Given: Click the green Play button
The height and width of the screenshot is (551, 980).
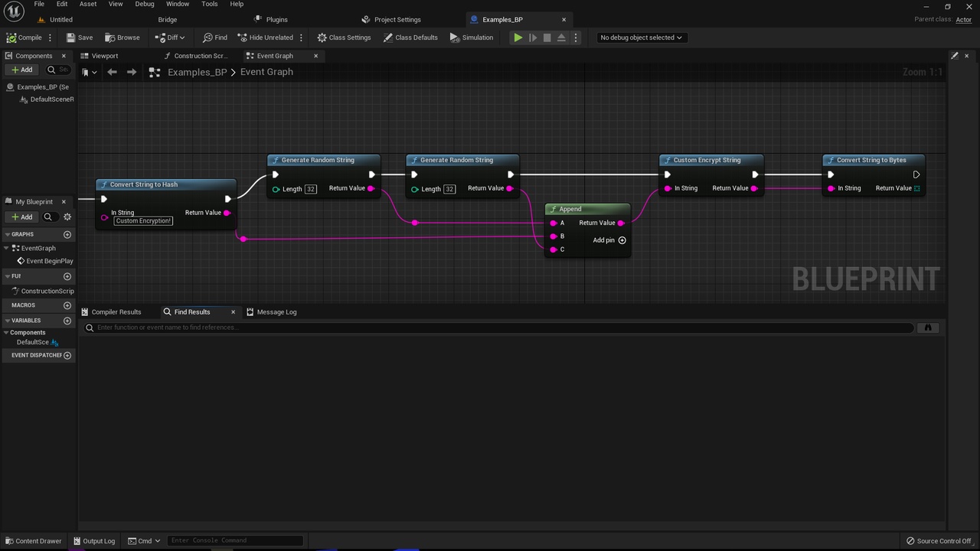Looking at the screenshot, I should [x=518, y=37].
